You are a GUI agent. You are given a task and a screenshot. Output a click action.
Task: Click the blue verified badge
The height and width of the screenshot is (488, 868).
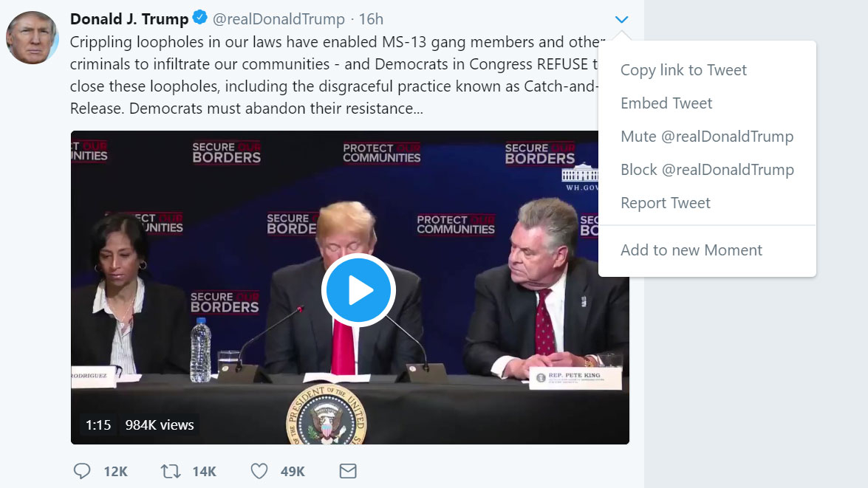tap(200, 18)
